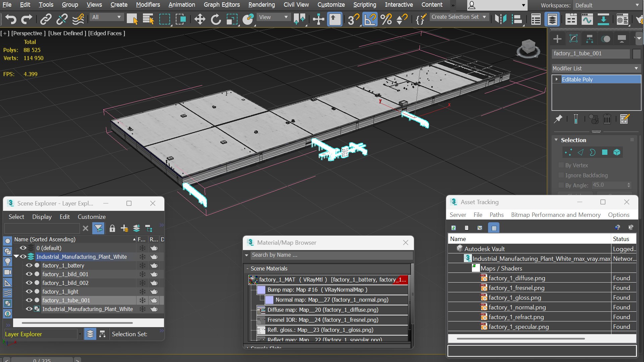Click the Search by Name field
This screenshot has width=644, height=362.
pyautogui.click(x=331, y=255)
